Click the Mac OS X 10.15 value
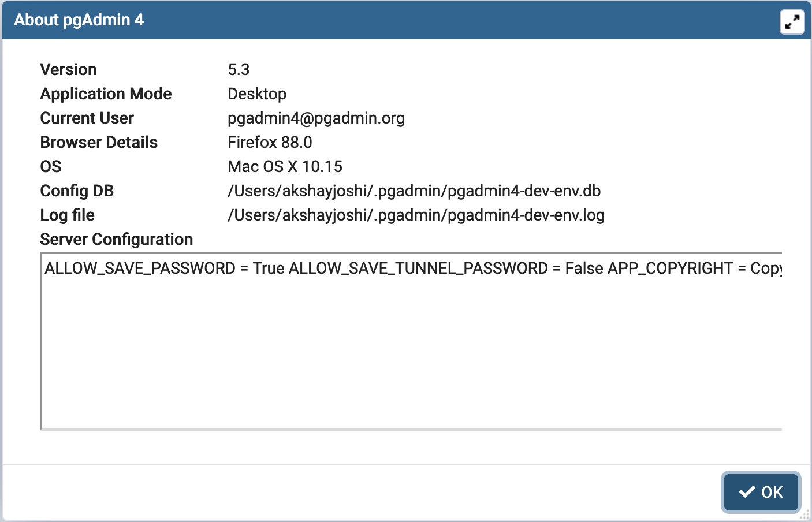This screenshot has height=522, width=812. (285, 167)
